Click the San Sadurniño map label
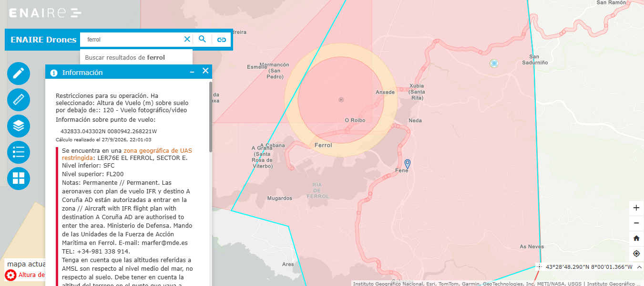 534,59
